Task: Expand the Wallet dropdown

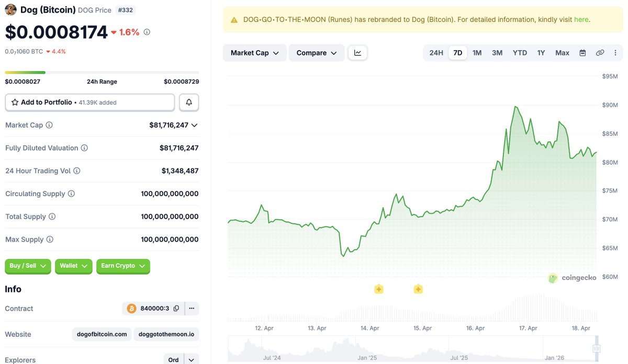Action: (x=73, y=266)
